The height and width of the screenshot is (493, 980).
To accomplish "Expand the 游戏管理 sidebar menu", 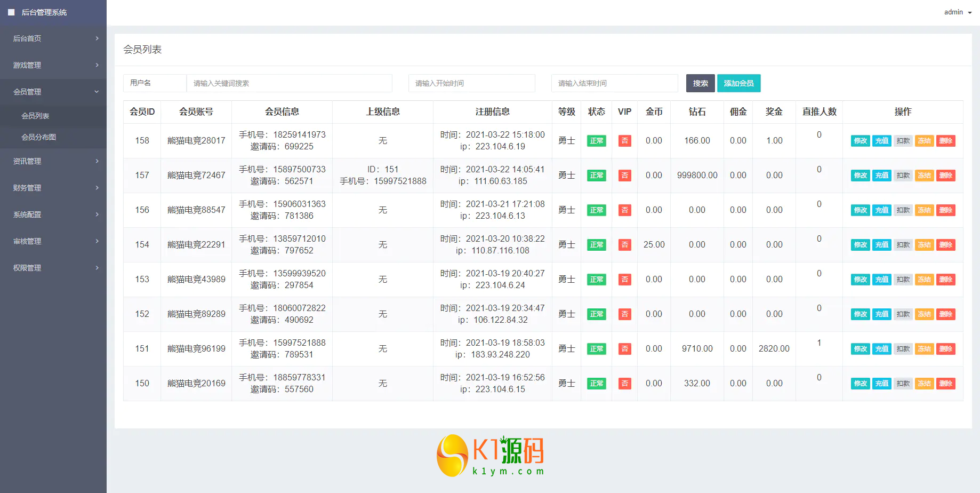I will (53, 65).
